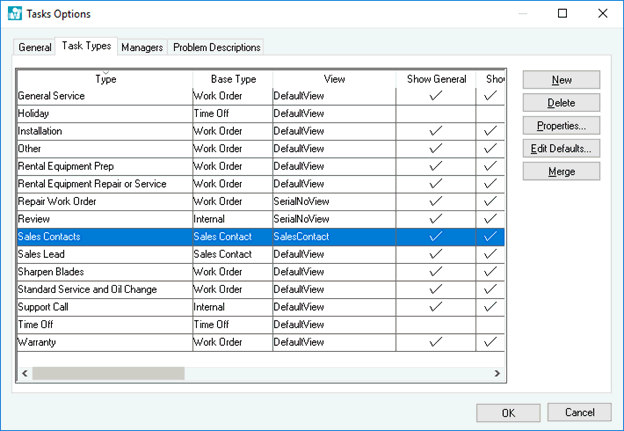Click DefaultView cell in Sharpen Blades row

click(x=334, y=271)
